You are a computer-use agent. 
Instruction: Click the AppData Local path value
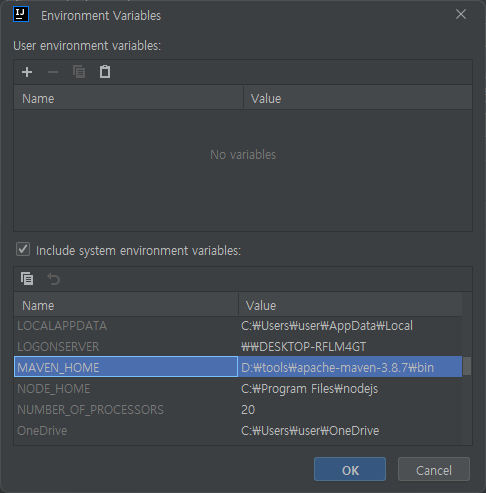pos(327,326)
